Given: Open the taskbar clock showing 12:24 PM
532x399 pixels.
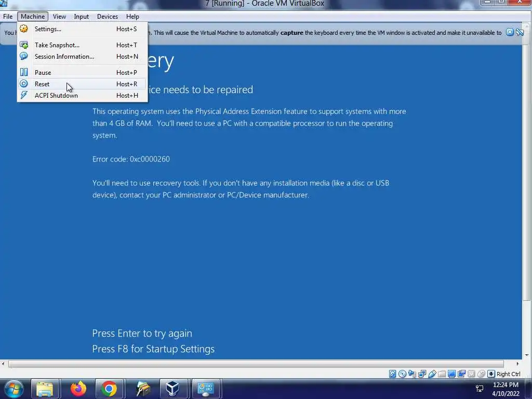Looking at the screenshot, I should (x=506, y=389).
